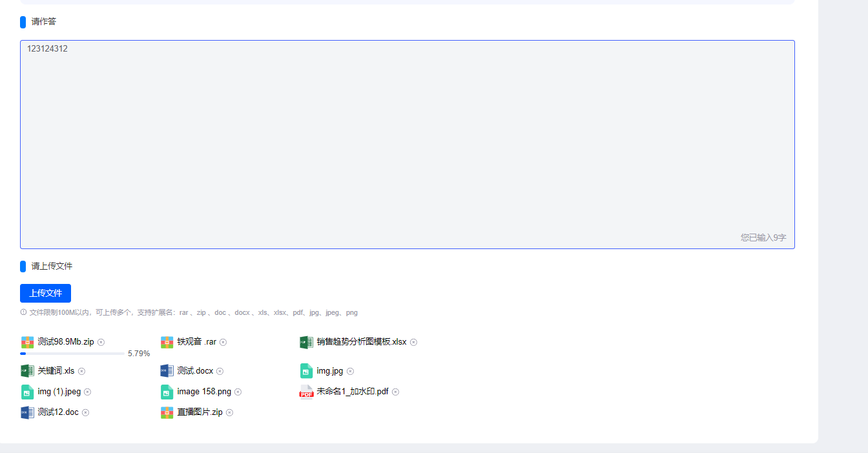The width and height of the screenshot is (868, 453).
Task: Remove the 铁观音 .rar file
Action: tap(223, 342)
